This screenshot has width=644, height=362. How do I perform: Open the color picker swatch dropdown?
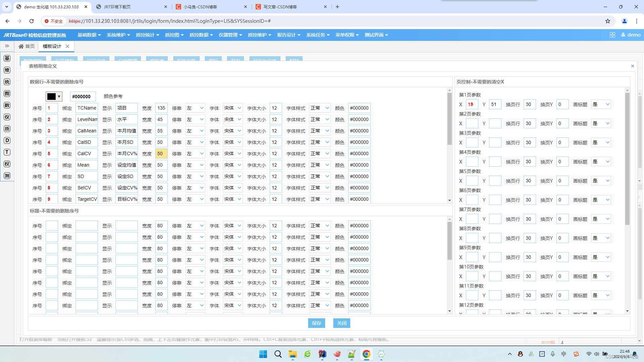point(54,97)
